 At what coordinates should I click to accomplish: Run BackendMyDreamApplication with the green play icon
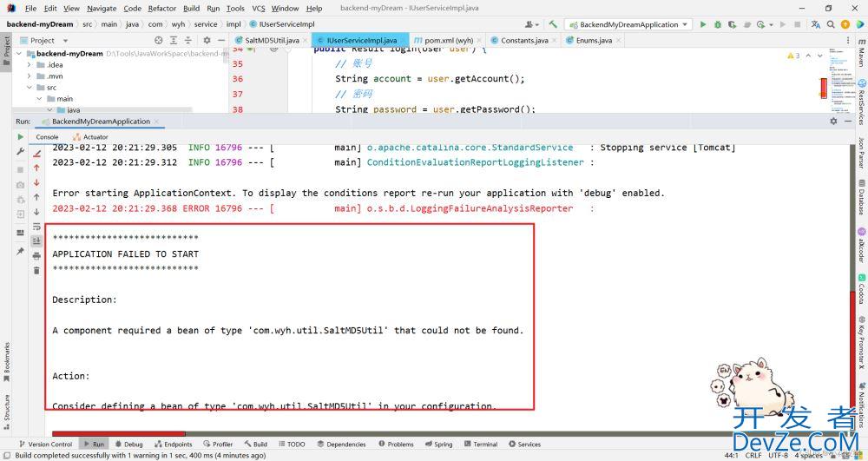pyautogui.click(x=703, y=24)
